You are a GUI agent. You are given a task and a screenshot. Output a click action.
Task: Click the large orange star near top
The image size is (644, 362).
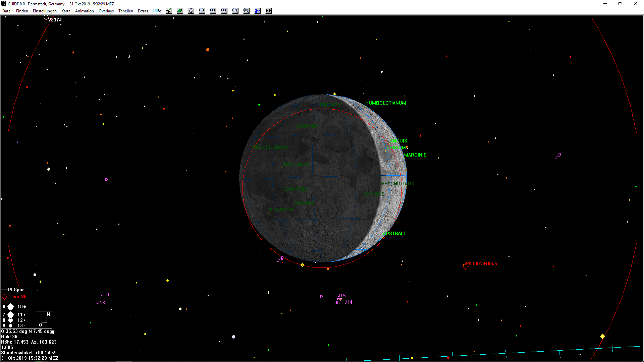208,50
